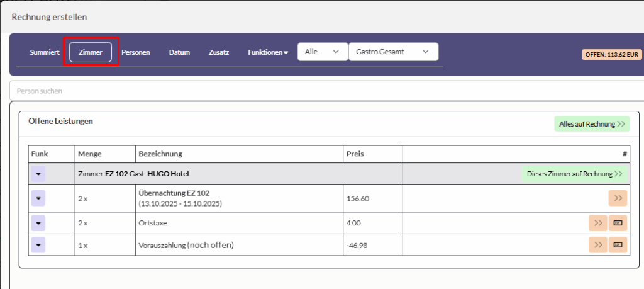The height and width of the screenshot is (289, 644).
Task: Click 'Dieses Zimmer auf Rechnung' button
Action: tap(574, 174)
